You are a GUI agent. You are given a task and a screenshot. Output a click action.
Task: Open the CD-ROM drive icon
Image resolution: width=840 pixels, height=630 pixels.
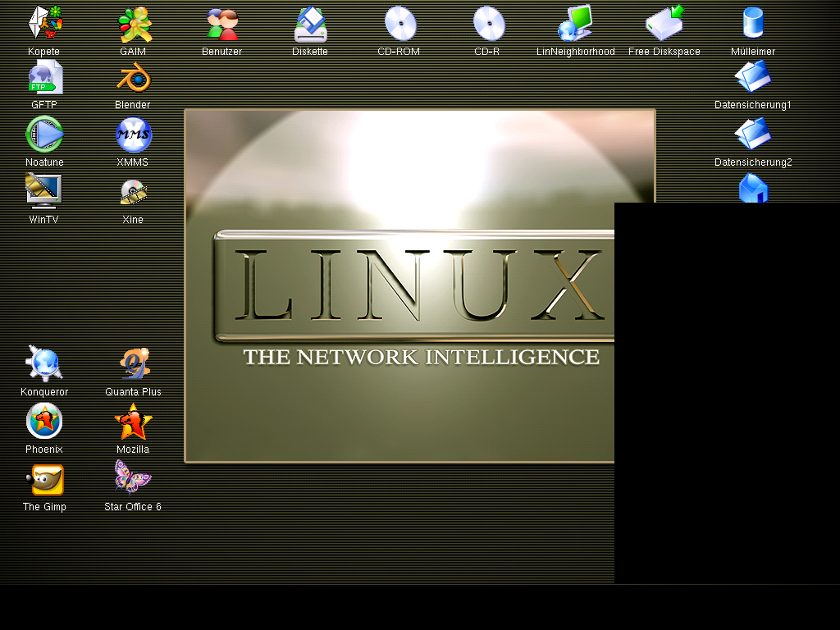[x=399, y=24]
